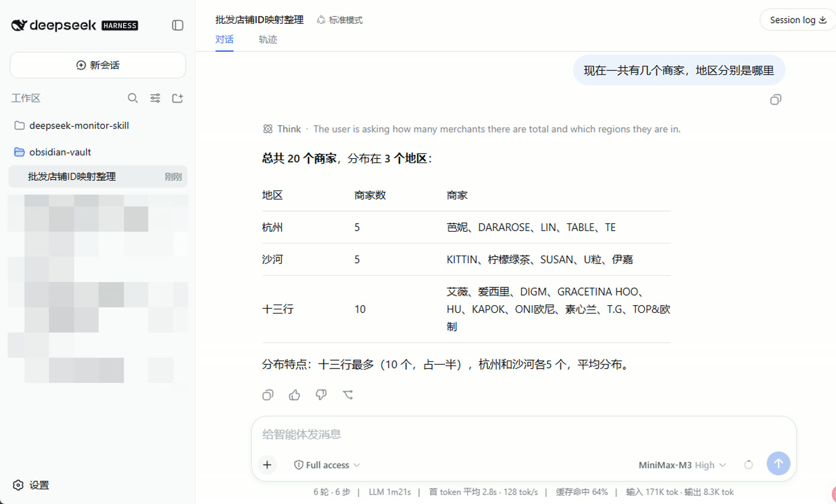Image resolution: width=836 pixels, height=504 pixels.
Task: Open the workspace filter settings icon
Action: click(155, 98)
